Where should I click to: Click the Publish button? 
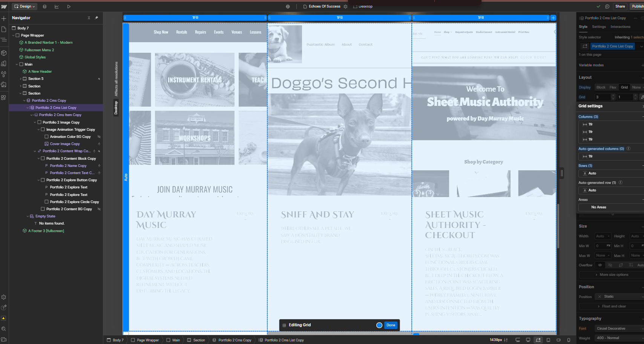tap(637, 6)
